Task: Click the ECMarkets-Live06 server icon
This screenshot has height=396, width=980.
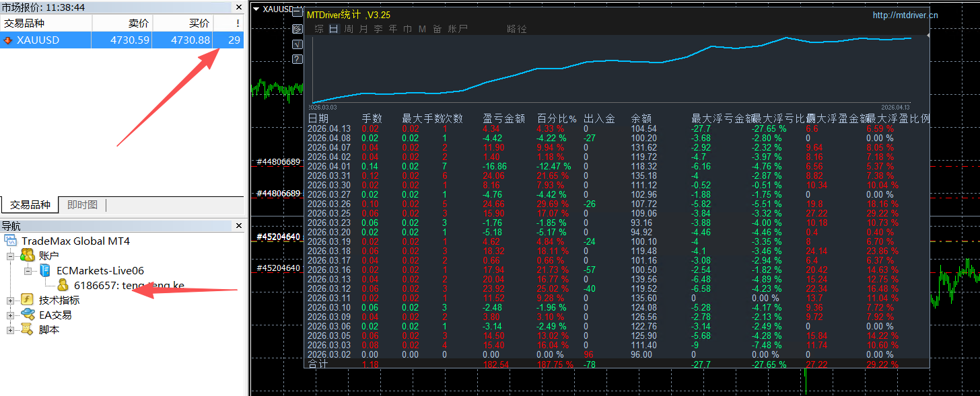Action: click(x=45, y=270)
